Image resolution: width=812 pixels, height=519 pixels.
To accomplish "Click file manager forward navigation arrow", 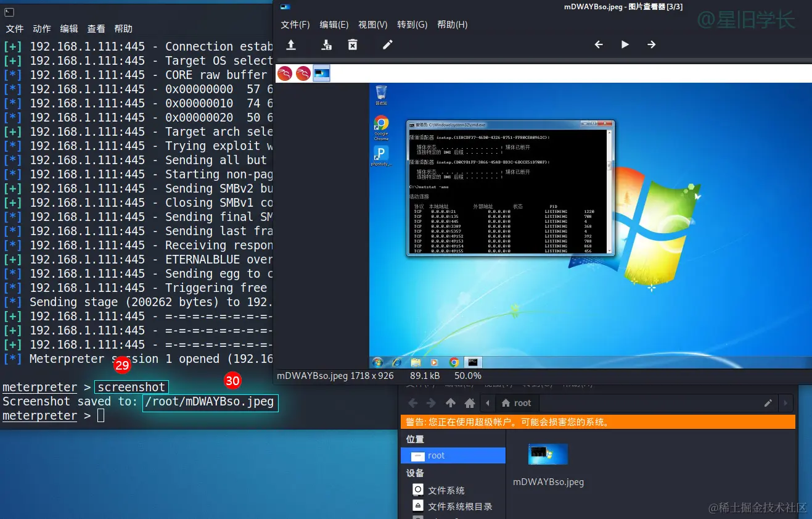I will click(x=431, y=403).
